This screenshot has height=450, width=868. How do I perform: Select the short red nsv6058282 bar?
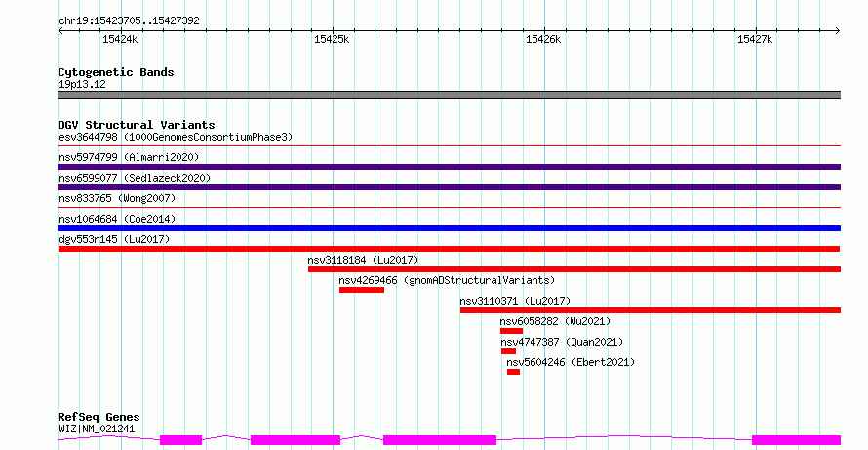[511, 331]
